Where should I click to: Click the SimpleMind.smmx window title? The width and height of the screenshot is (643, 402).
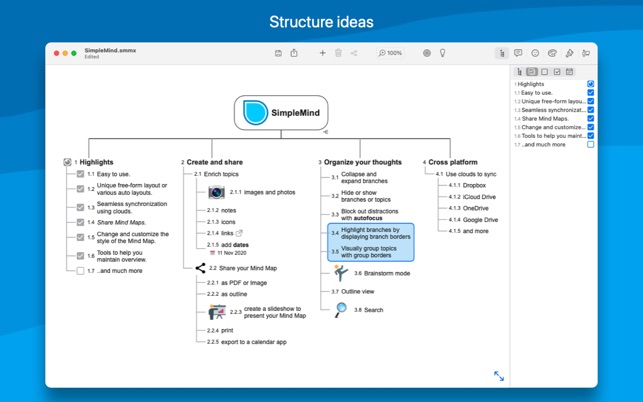(x=110, y=50)
